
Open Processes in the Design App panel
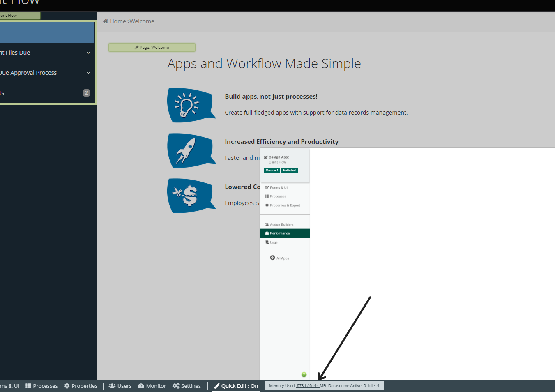[x=276, y=196]
